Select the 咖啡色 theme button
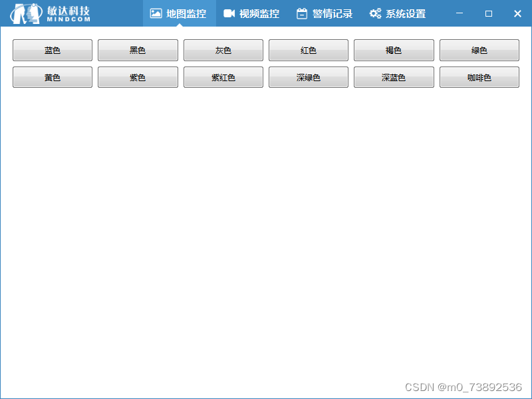 pos(479,76)
